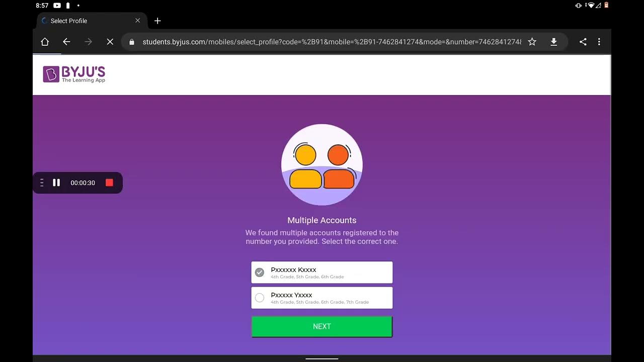Click the Pxxxxx Yxxxx name text
The width and height of the screenshot is (644, 362).
(x=291, y=295)
